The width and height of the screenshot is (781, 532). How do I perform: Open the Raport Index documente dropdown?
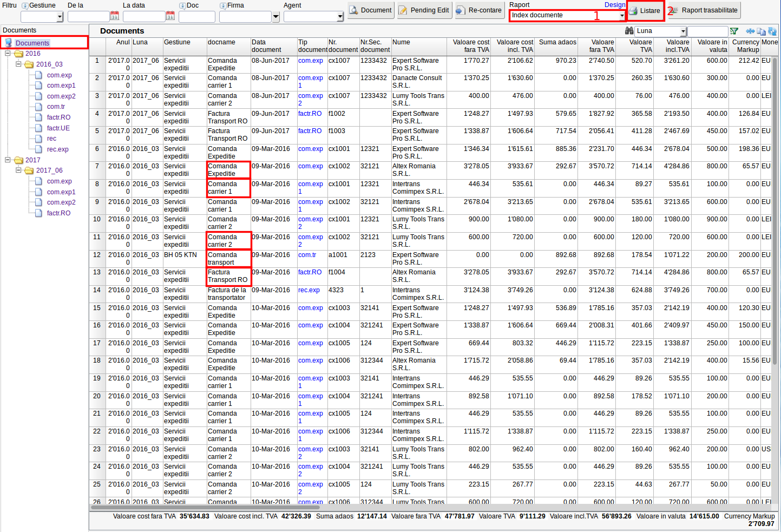click(x=622, y=16)
